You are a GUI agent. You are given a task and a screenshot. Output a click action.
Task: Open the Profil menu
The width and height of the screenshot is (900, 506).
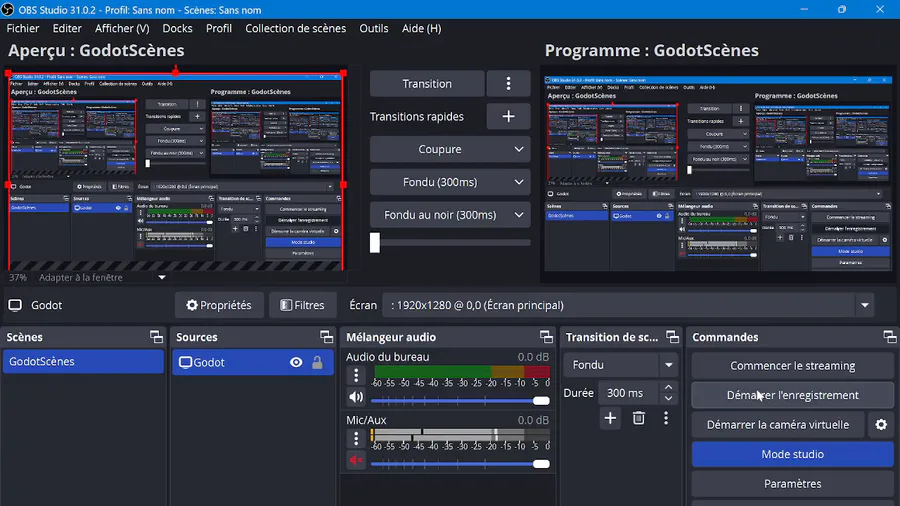pyautogui.click(x=219, y=28)
